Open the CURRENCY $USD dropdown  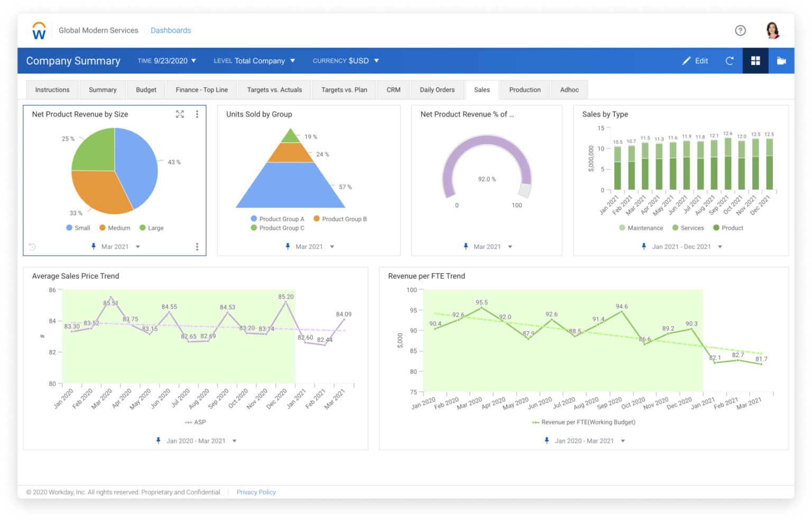pos(346,60)
